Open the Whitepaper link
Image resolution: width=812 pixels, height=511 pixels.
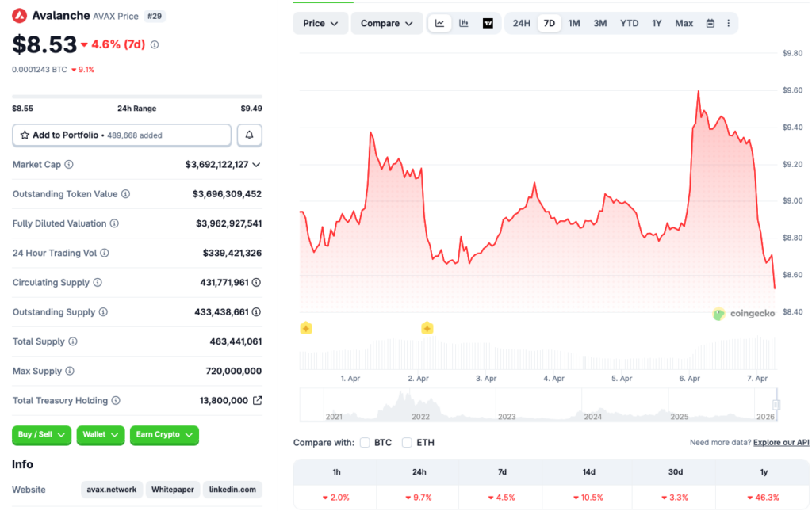[x=172, y=490]
